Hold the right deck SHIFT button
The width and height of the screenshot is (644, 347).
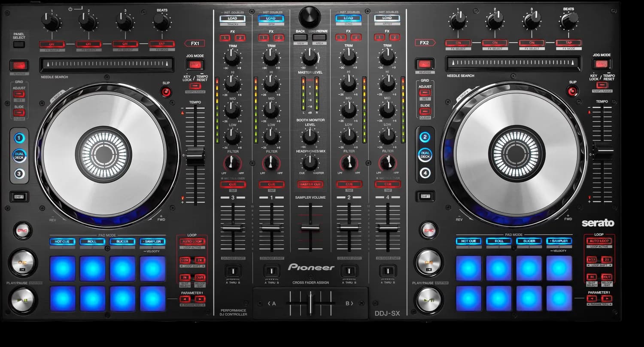[x=425, y=196]
